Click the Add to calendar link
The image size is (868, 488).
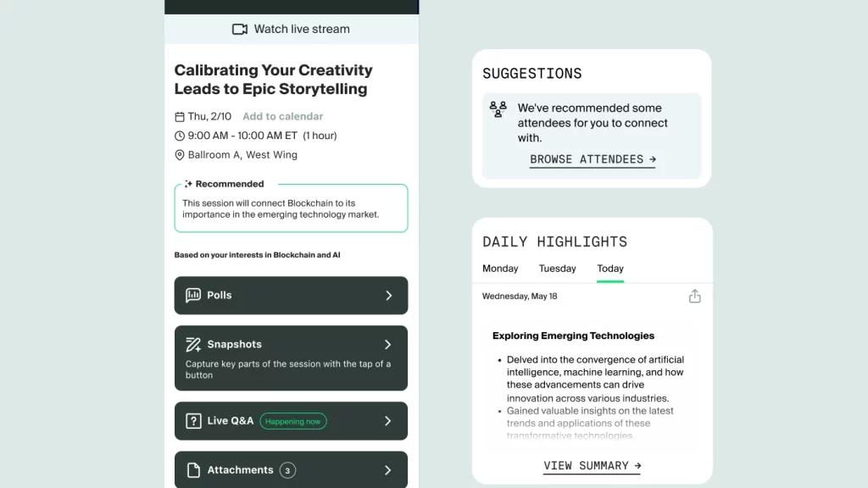point(283,116)
